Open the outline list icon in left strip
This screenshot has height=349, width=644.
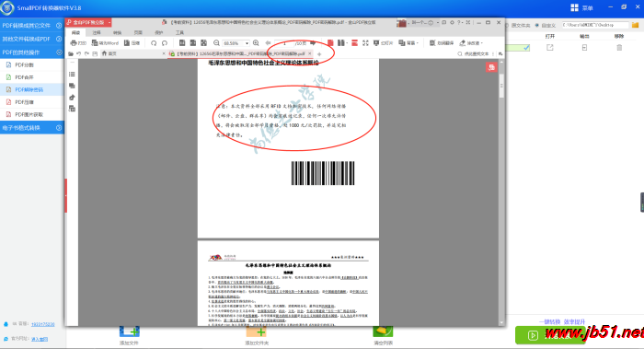pyautogui.click(x=72, y=74)
